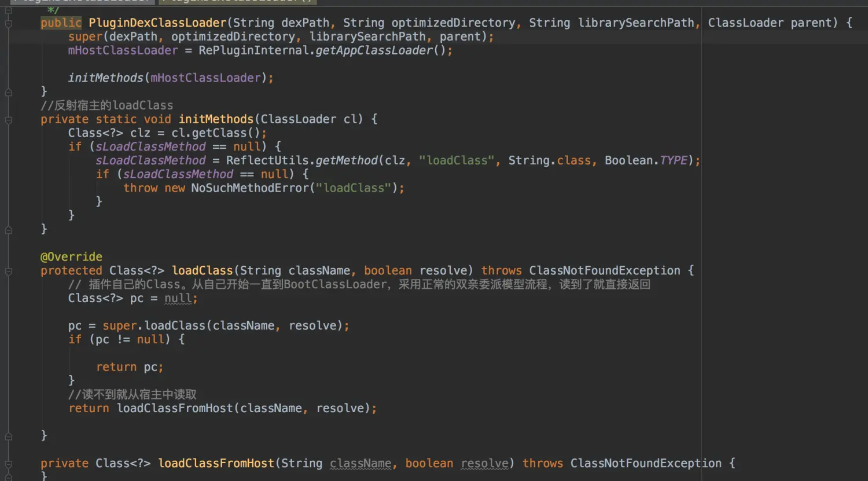
Task: Click 'cl.getClass()' on the clz assignment line
Action: pyautogui.click(x=215, y=133)
